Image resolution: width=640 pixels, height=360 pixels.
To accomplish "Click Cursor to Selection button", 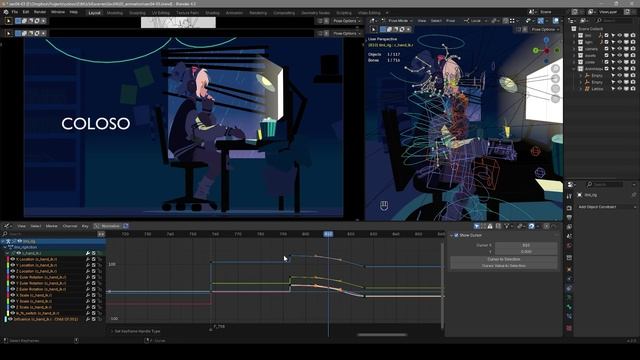I will point(504,259).
